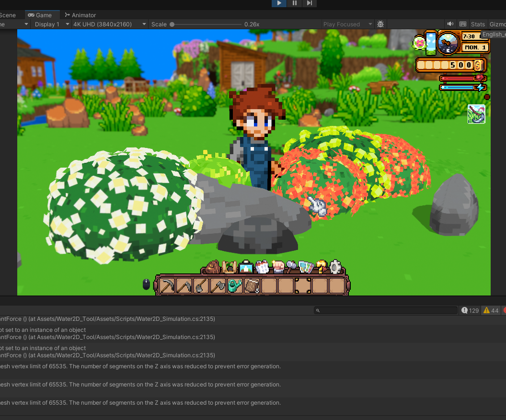Select the shovel in the hotbar
Image resolution: width=506 pixels, height=420 pixels.
(201, 286)
